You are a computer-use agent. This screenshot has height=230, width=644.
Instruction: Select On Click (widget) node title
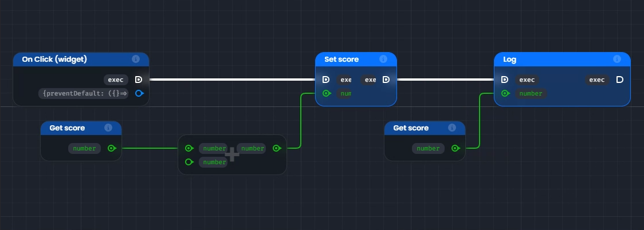(54, 59)
